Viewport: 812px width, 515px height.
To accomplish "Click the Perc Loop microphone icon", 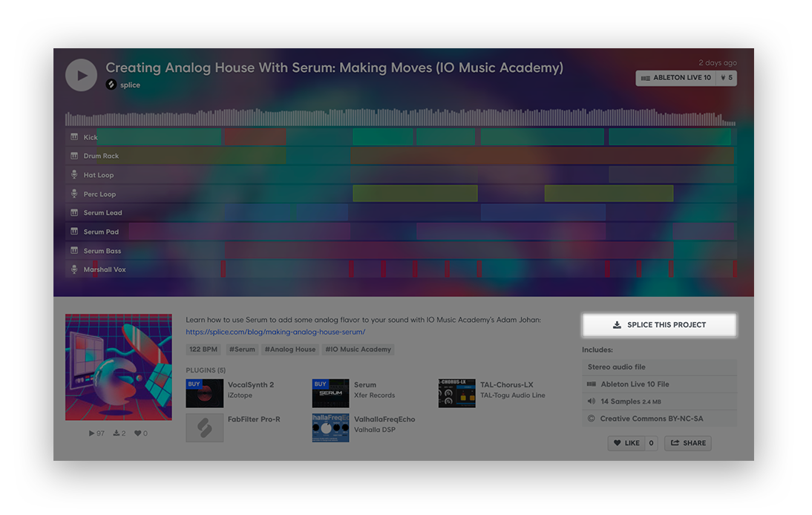I will tap(74, 194).
